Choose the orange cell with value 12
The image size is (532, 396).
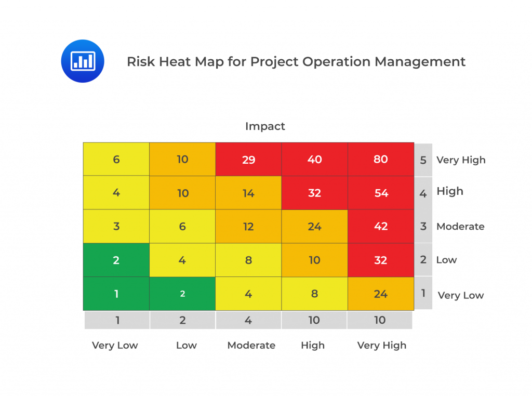click(248, 227)
